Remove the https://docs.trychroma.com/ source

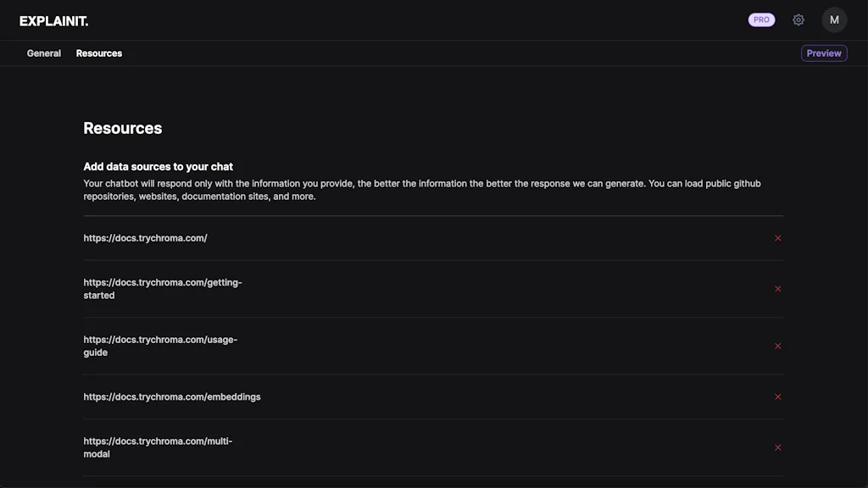[x=777, y=238]
